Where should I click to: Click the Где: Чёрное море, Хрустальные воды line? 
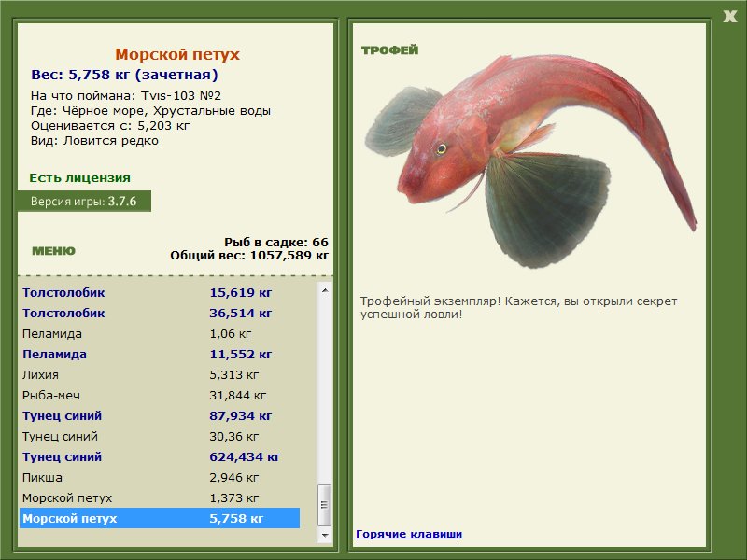coord(150,111)
